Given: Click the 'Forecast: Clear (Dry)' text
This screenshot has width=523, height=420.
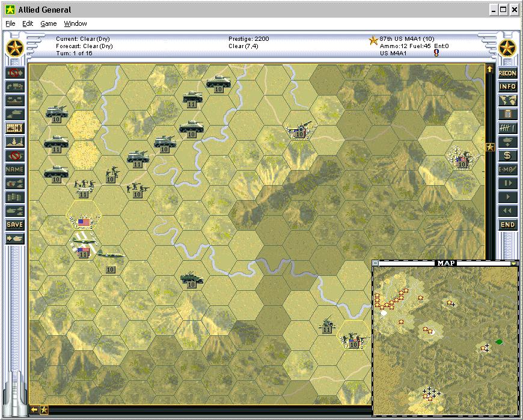Looking at the screenshot, I should 84,46.
